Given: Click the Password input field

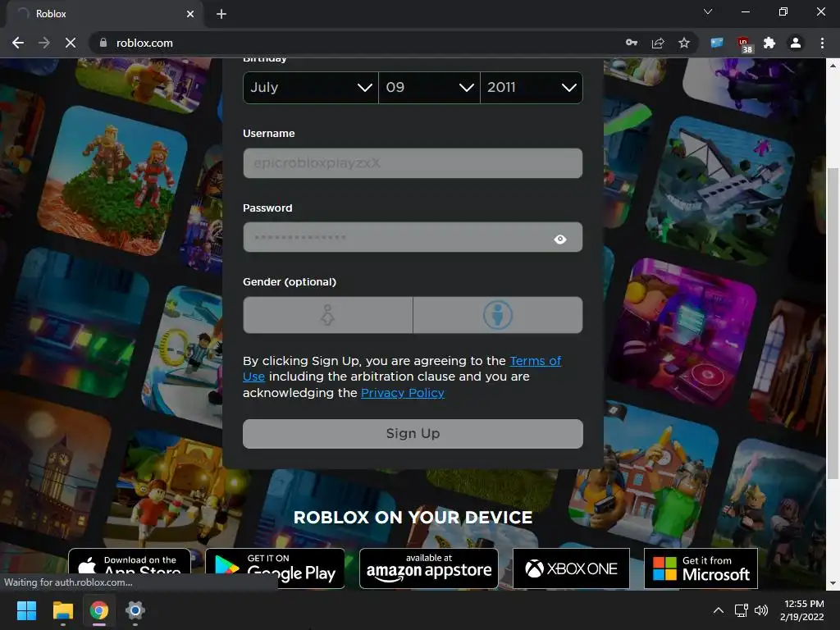Looking at the screenshot, I should [x=413, y=237].
